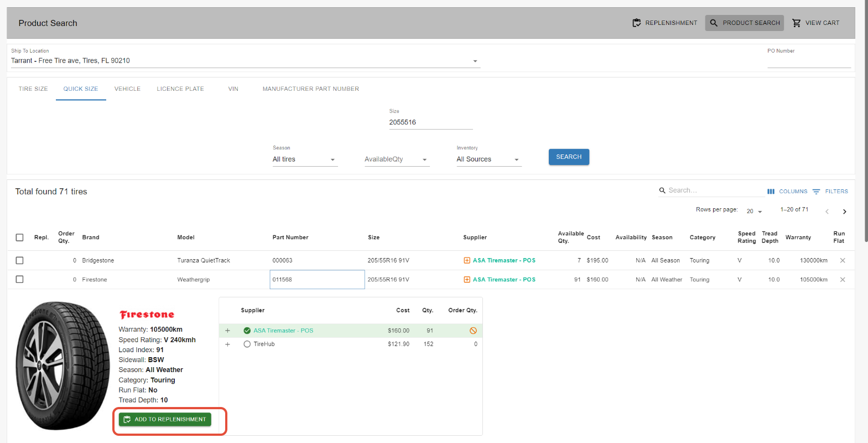868x443 pixels.
Task: Click the replenishment clipboard icon in header
Action: pos(637,23)
